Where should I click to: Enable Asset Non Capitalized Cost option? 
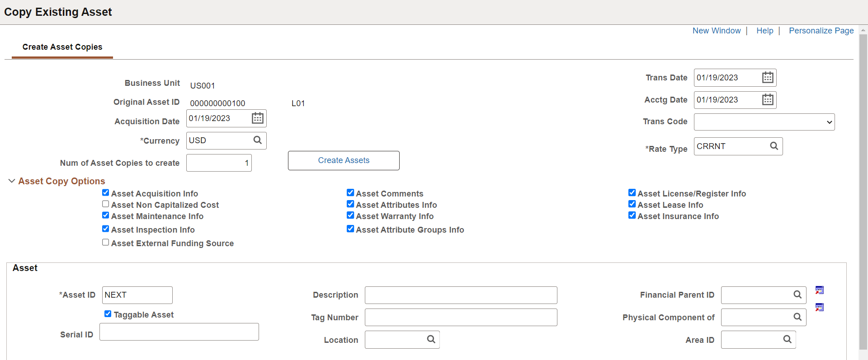[x=106, y=204]
